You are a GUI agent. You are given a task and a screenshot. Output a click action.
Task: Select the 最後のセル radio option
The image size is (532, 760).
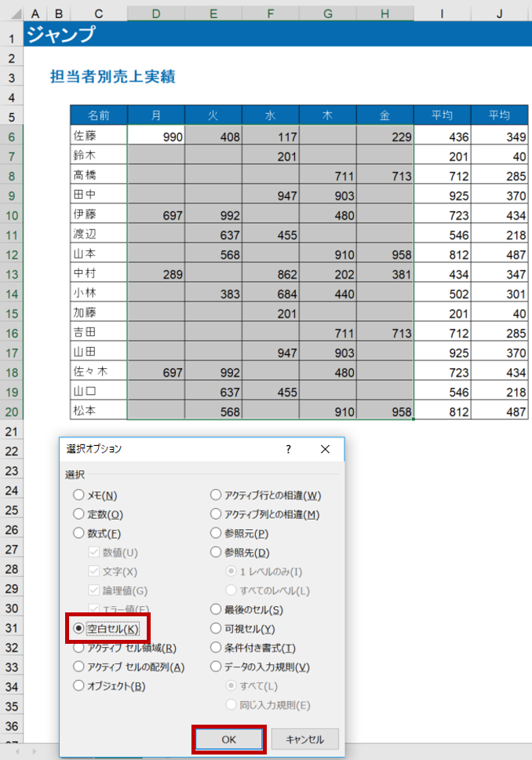click(x=217, y=609)
